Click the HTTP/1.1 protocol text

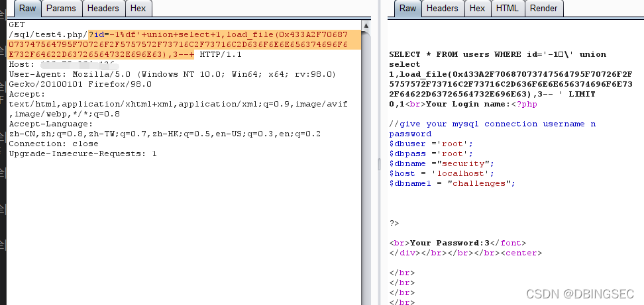(221, 54)
